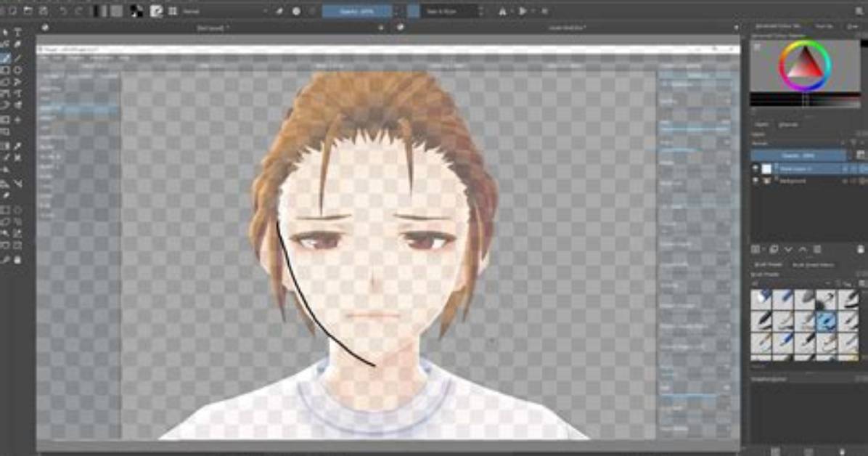
Task: Open the top toolbar blending mode dropdown
Action: point(225,10)
